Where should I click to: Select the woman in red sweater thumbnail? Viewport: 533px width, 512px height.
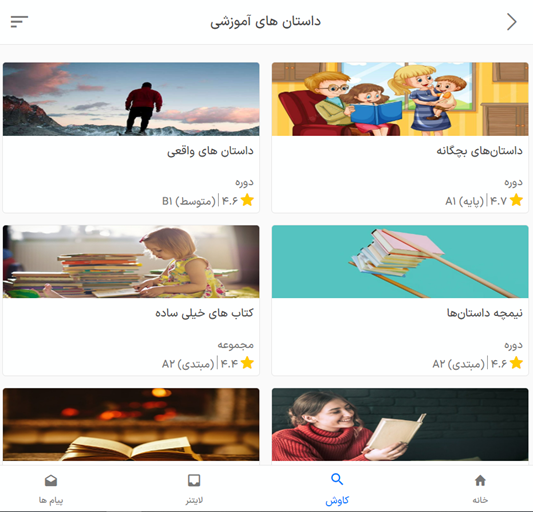coord(400,424)
